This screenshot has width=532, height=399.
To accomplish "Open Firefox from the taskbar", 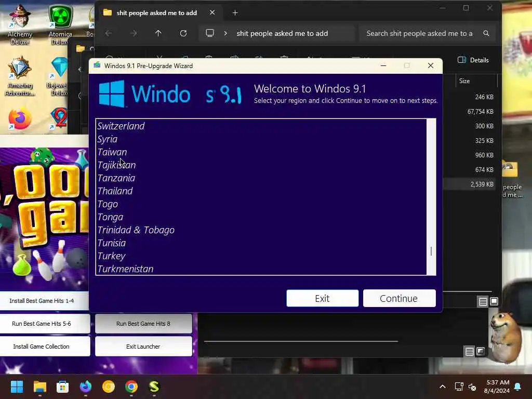I will (86, 387).
